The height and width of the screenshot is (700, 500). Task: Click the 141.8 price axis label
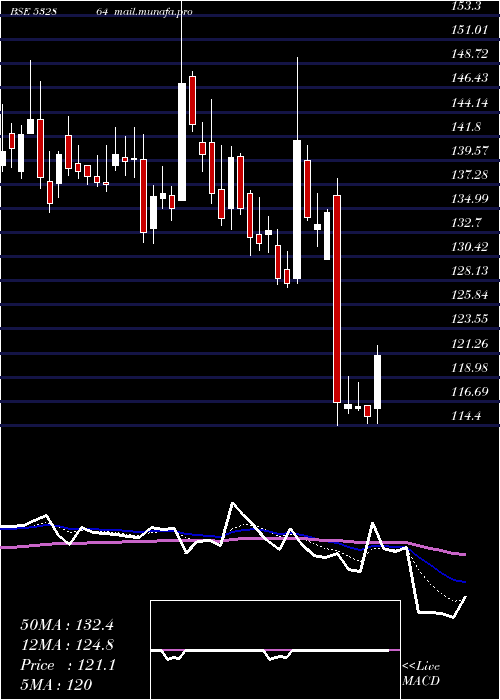pos(466,127)
